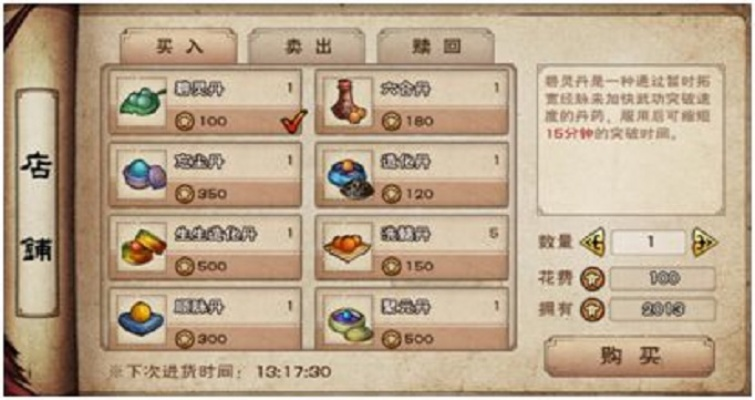Click the coin icon beside 拥有 owned gold
The width and height of the screenshot is (755, 400).
tap(592, 310)
